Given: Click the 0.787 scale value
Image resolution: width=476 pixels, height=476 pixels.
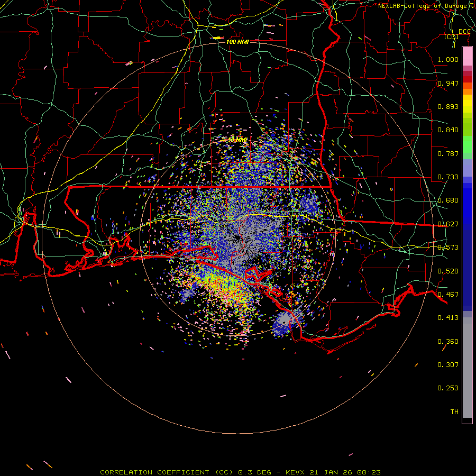Looking at the screenshot, I should click(x=448, y=153).
